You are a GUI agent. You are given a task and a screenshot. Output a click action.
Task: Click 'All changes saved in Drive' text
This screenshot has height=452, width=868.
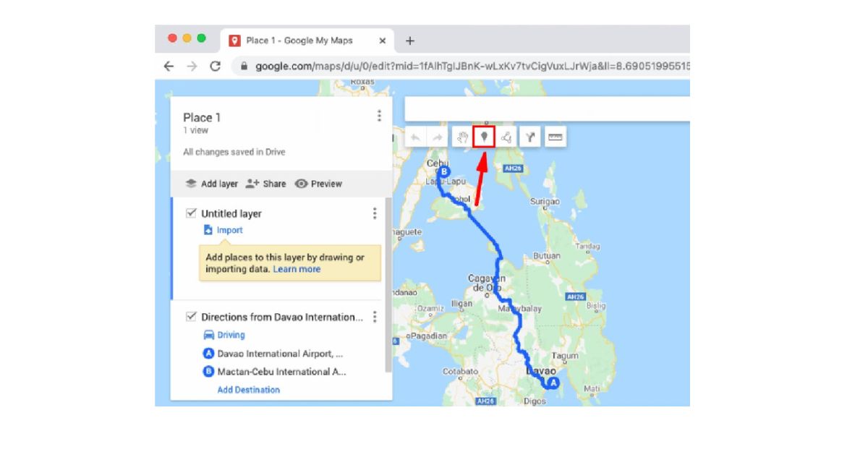tap(234, 152)
